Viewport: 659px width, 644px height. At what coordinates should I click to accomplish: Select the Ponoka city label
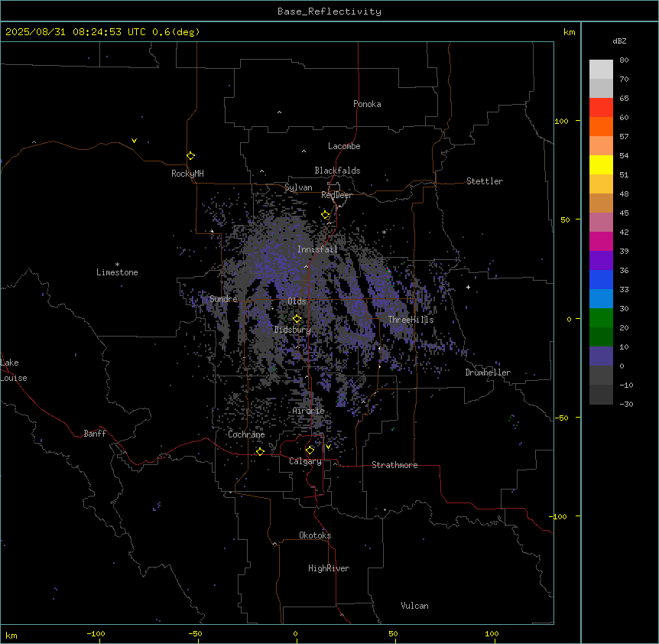367,104
